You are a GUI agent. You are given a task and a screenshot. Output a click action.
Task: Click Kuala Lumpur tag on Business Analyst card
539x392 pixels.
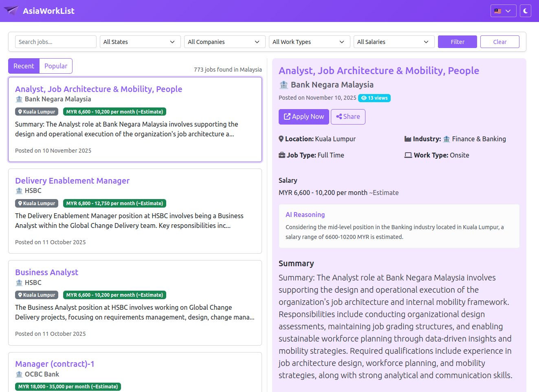[37, 295]
